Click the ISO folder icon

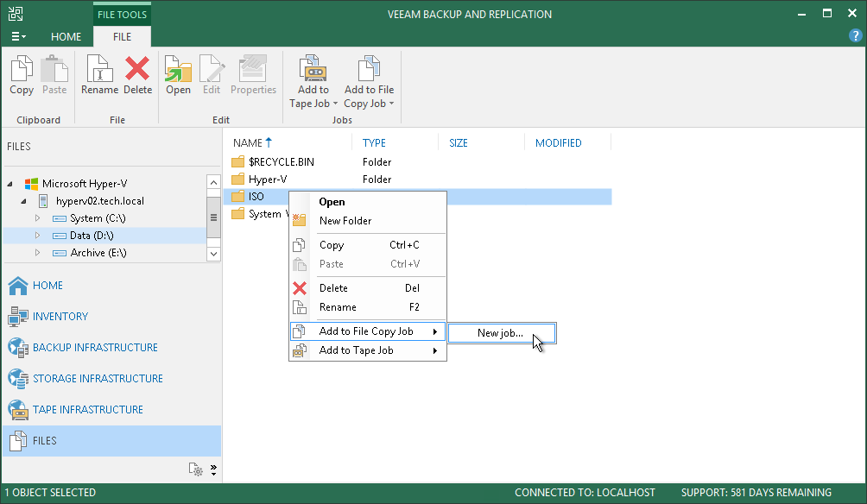coord(237,196)
